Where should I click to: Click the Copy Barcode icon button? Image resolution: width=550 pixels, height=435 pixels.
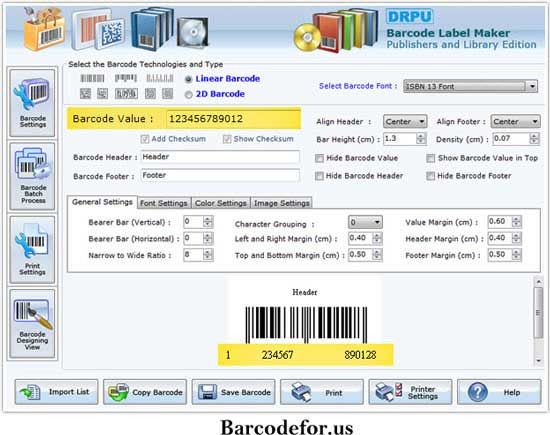pos(145,392)
